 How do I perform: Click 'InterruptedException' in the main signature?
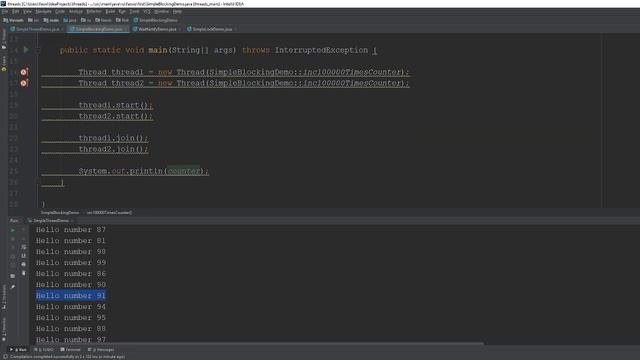click(x=321, y=50)
